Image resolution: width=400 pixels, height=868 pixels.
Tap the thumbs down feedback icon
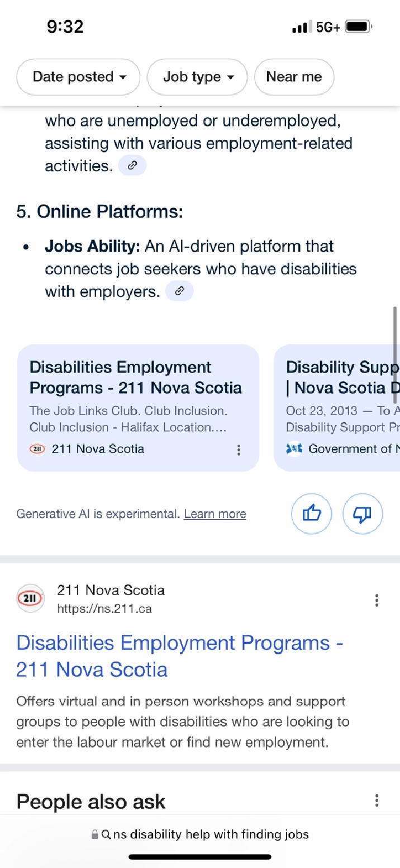coord(363,513)
